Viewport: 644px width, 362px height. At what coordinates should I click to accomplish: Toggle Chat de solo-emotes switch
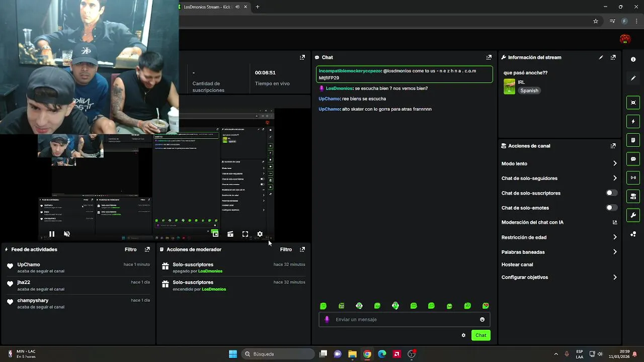point(611,208)
